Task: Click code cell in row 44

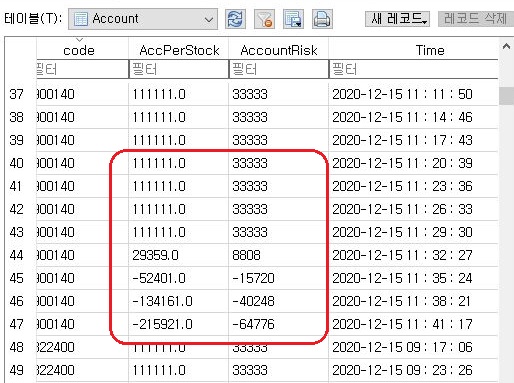Action: pos(82,255)
